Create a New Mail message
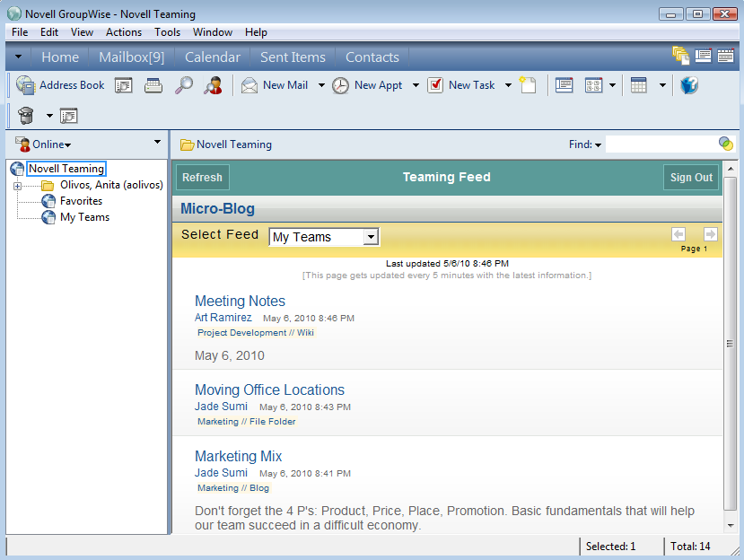 click(275, 85)
